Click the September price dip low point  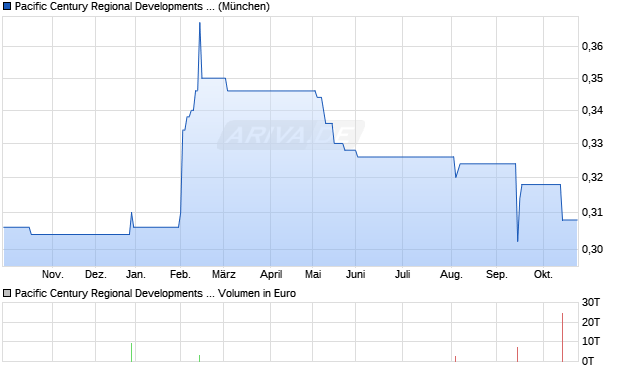tap(518, 241)
